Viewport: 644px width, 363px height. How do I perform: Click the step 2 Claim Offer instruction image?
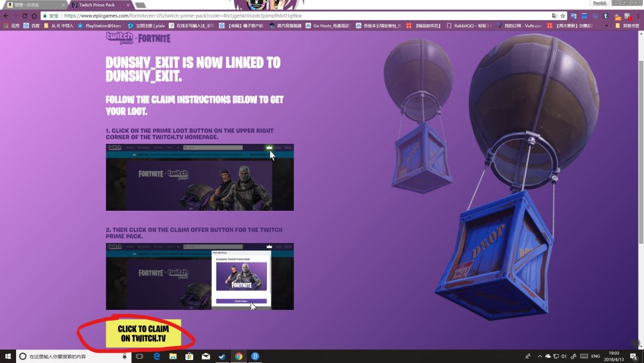(200, 276)
